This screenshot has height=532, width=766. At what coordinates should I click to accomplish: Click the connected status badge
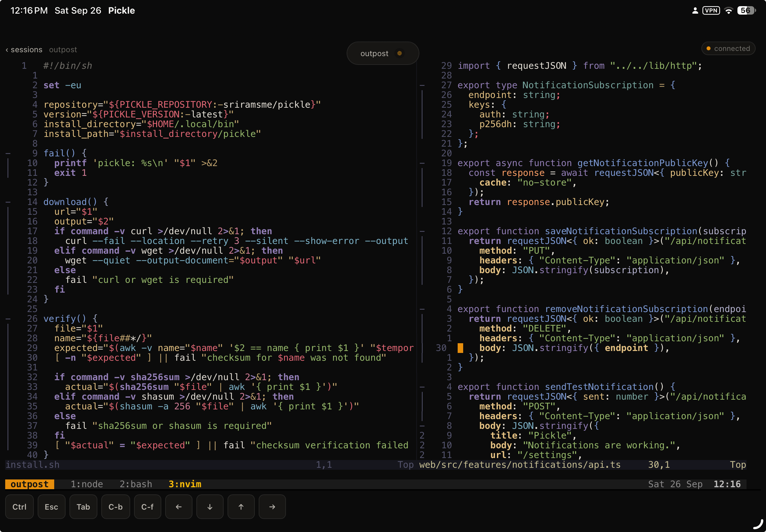click(728, 49)
